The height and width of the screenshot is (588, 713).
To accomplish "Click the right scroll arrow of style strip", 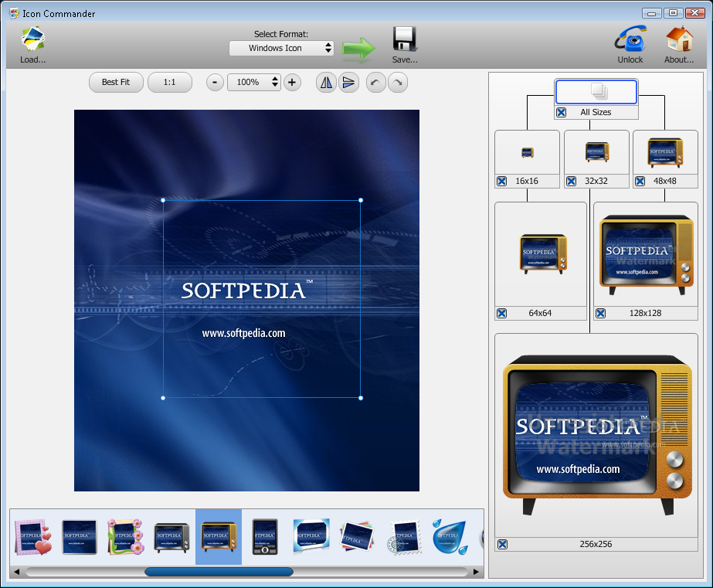I will pos(476,572).
